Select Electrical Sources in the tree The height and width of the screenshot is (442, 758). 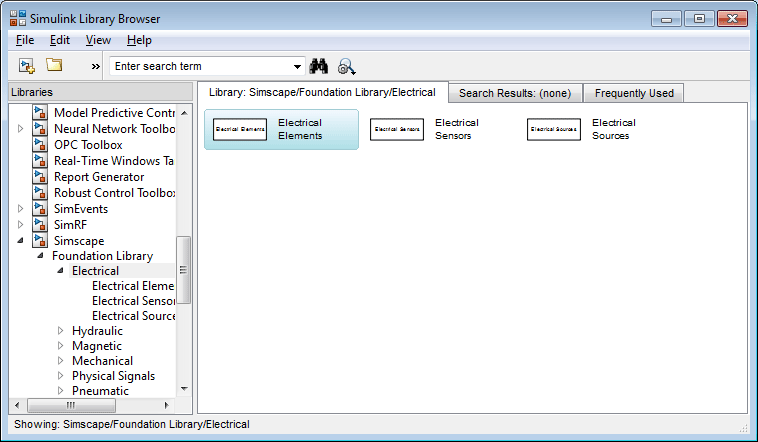pos(133,316)
